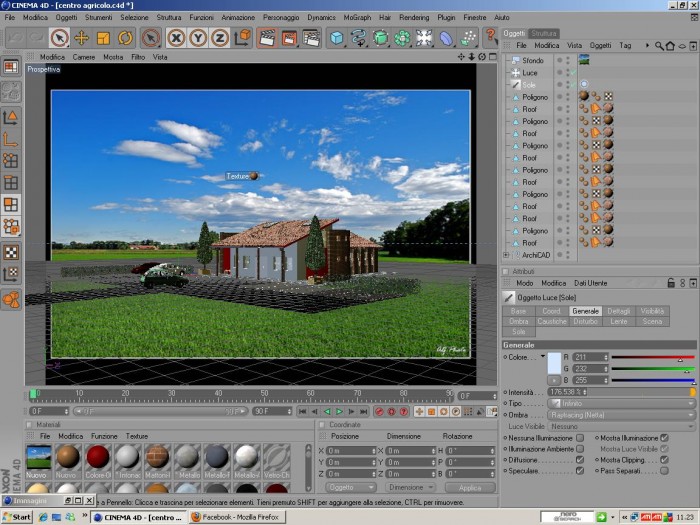This screenshot has height=525, width=700.
Task: Toggle the Mostra Clipping checkbox
Action: 664,460
